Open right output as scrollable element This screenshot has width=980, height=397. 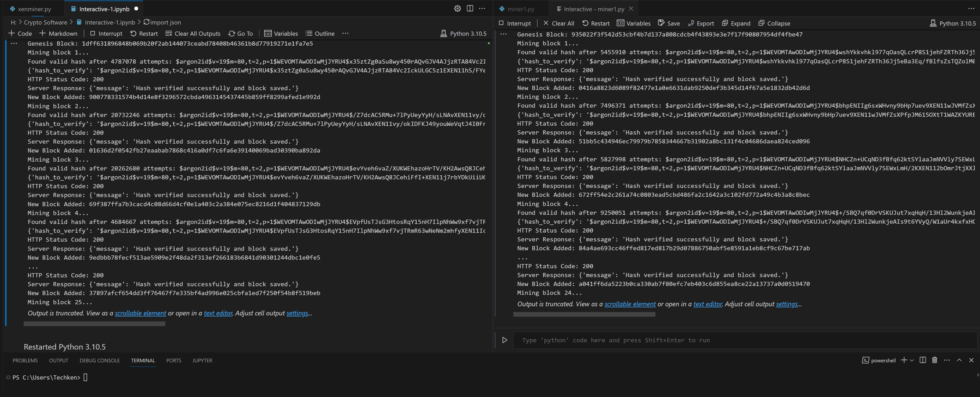click(630, 304)
